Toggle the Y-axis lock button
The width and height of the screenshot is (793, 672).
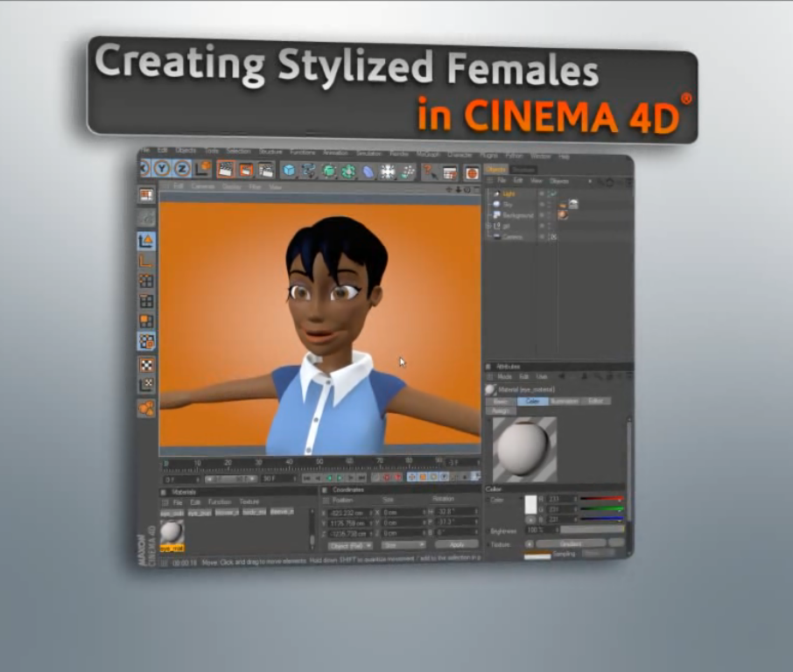[162, 168]
